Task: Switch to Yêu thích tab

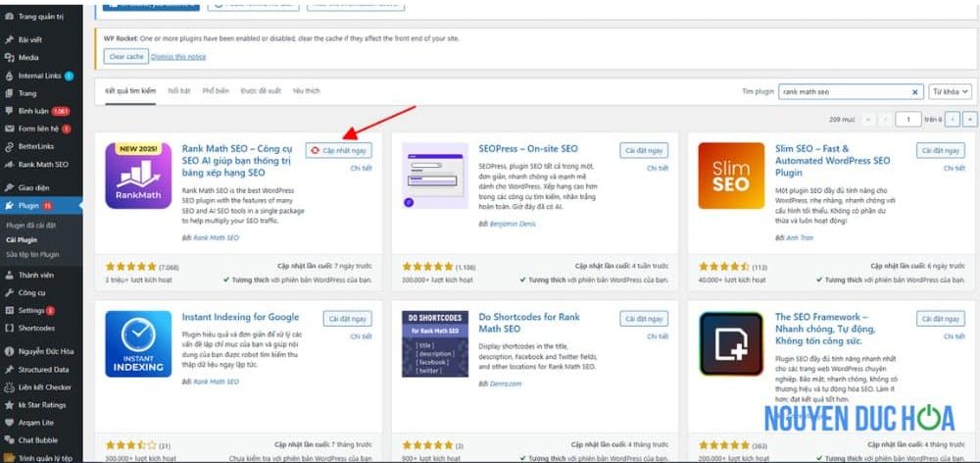Action: click(306, 90)
